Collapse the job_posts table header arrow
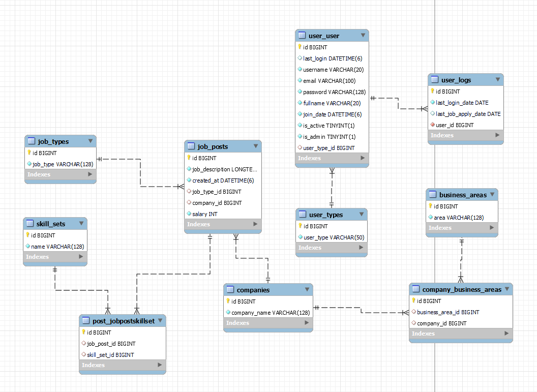The height and width of the screenshot is (392, 537). (x=256, y=146)
